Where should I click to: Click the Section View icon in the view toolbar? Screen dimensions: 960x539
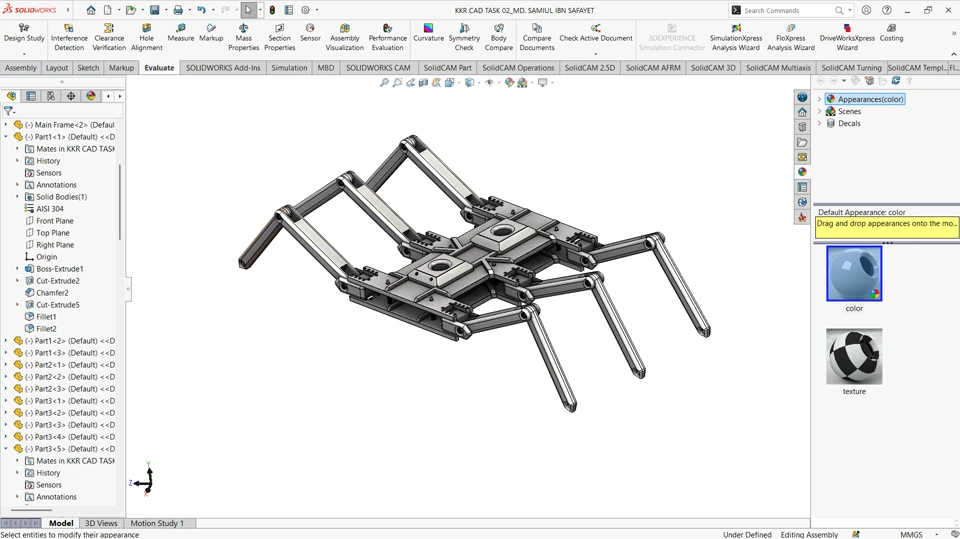[x=423, y=82]
